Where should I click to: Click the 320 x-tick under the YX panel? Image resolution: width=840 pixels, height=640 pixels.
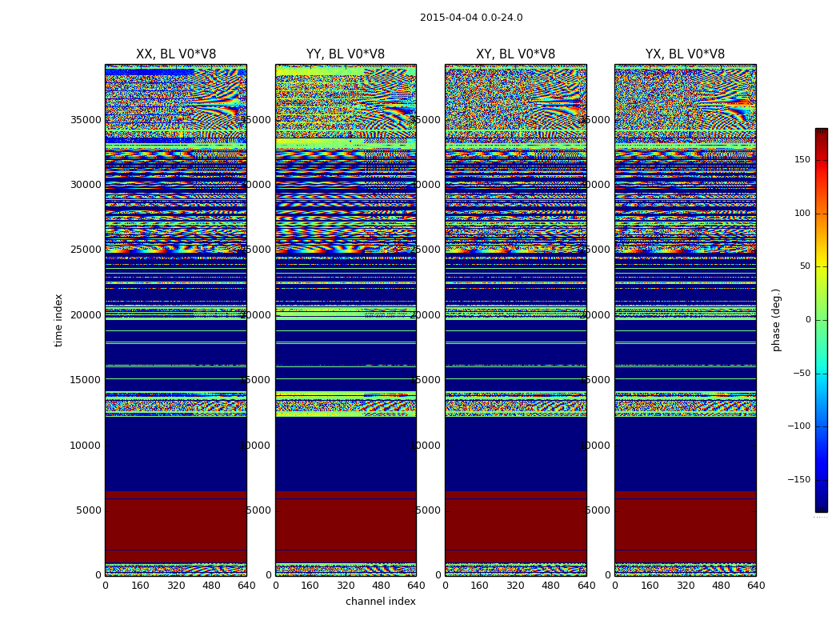click(685, 586)
